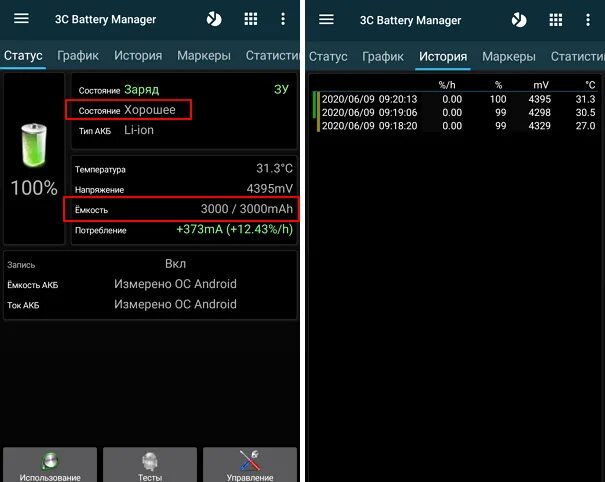Tap mV column header in history
The height and width of the screenshot is (482, 605).
541,85
